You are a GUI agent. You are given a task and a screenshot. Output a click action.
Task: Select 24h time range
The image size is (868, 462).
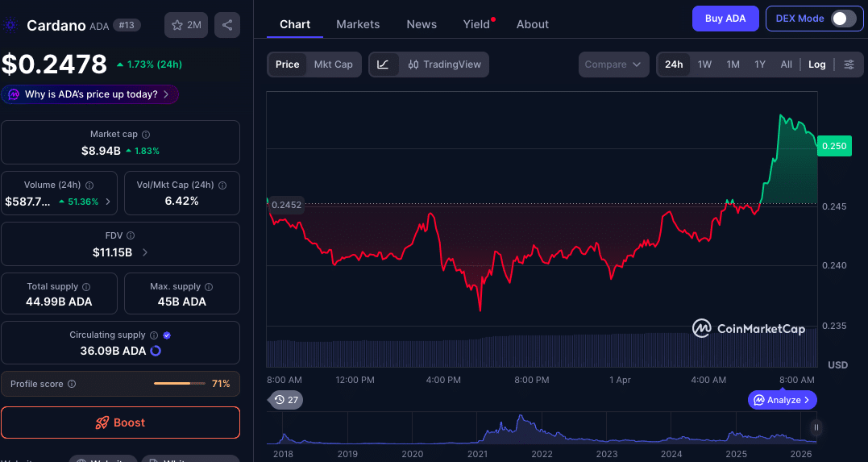click(674, 65)
